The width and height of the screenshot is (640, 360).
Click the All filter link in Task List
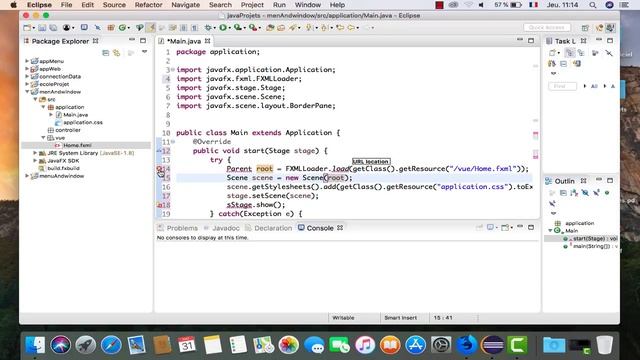click(x=594, y=86)
